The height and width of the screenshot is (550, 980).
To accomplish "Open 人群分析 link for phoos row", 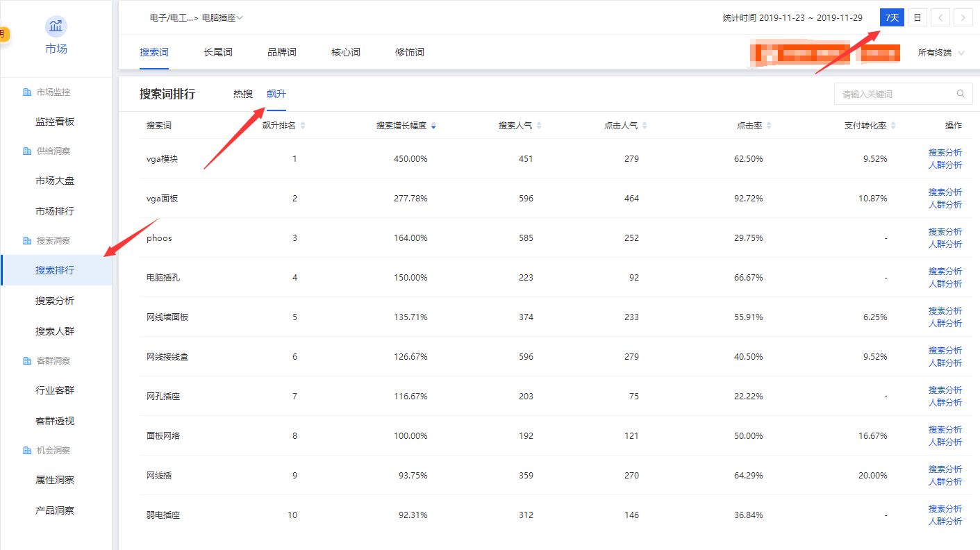I will point(945,244).
